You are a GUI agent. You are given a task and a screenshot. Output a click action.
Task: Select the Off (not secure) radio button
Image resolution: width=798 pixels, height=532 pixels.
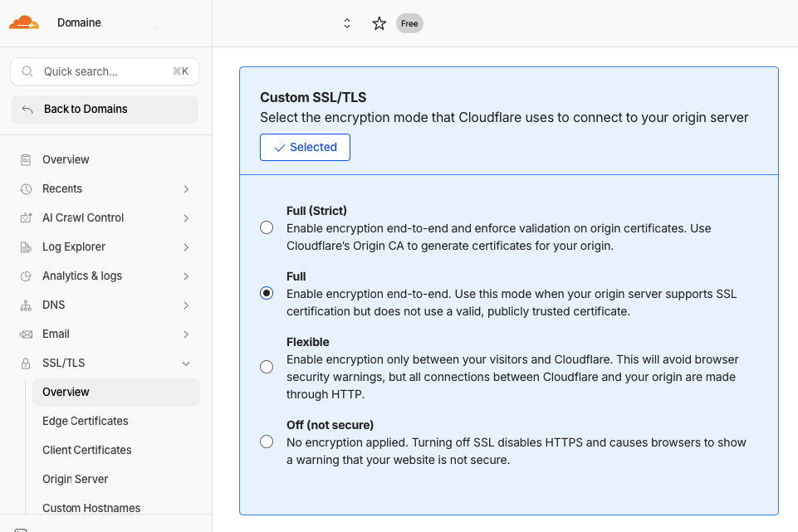pyautogui.click(x=267, y=442)
